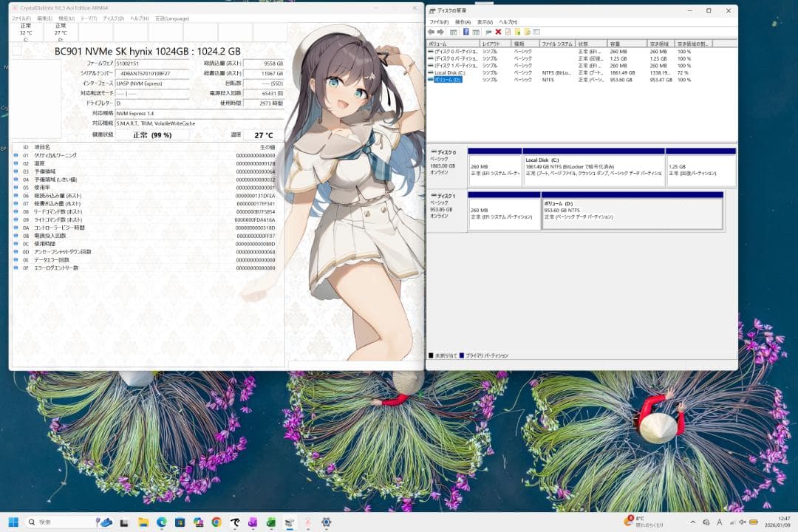Open Help using the Disk Management toolbar icon

click(x=466, y=32)
